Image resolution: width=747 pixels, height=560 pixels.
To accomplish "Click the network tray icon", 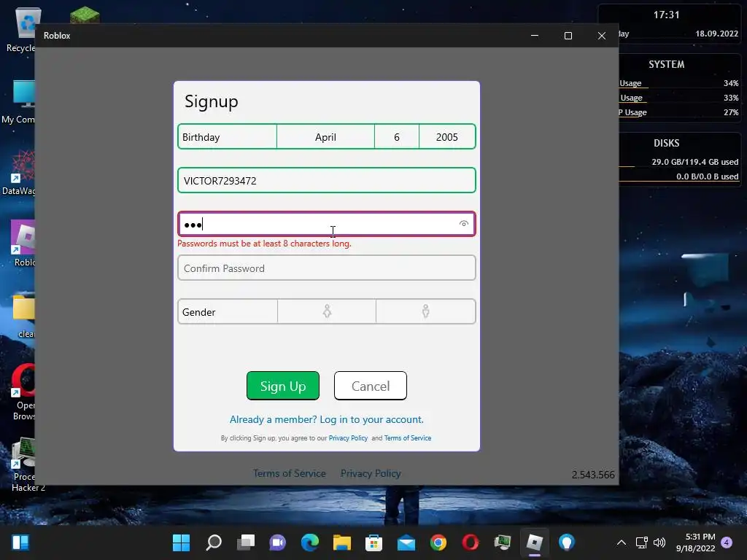I will (641, 542).
